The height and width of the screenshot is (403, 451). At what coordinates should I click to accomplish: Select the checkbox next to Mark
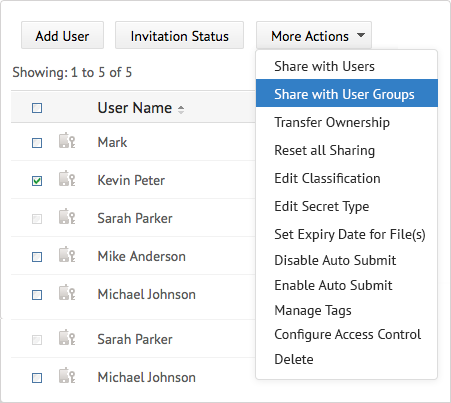point(37,143)
